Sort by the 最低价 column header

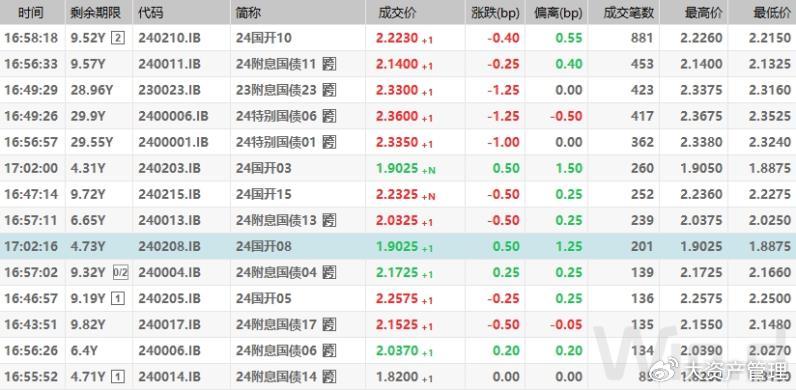tap(772, 13)
